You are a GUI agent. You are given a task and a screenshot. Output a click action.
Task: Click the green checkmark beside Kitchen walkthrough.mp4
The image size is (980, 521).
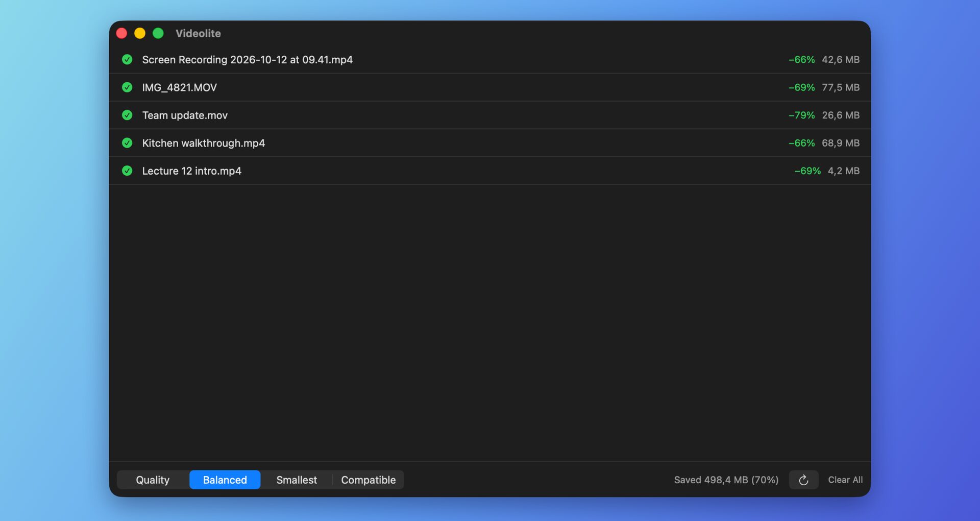click(x=127, y=143)
